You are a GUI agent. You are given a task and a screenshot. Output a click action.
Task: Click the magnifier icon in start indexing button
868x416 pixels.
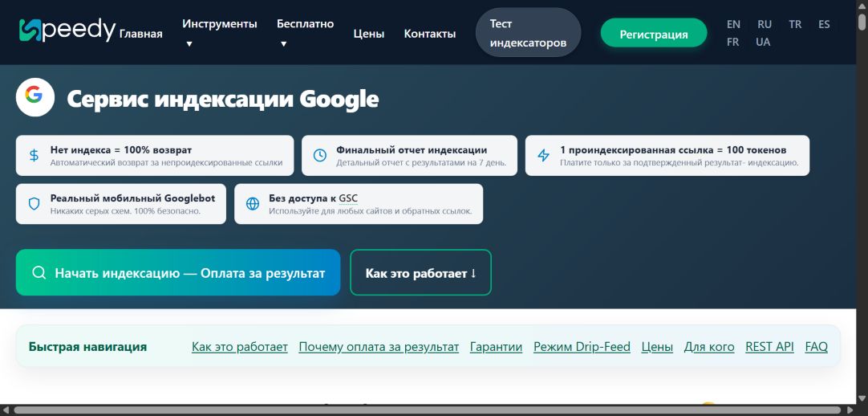(39, 272)
